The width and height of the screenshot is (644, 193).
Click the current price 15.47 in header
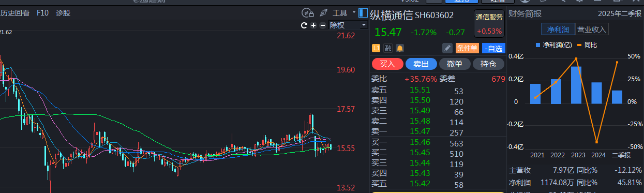pyautogui.click(x=388, y=32)
